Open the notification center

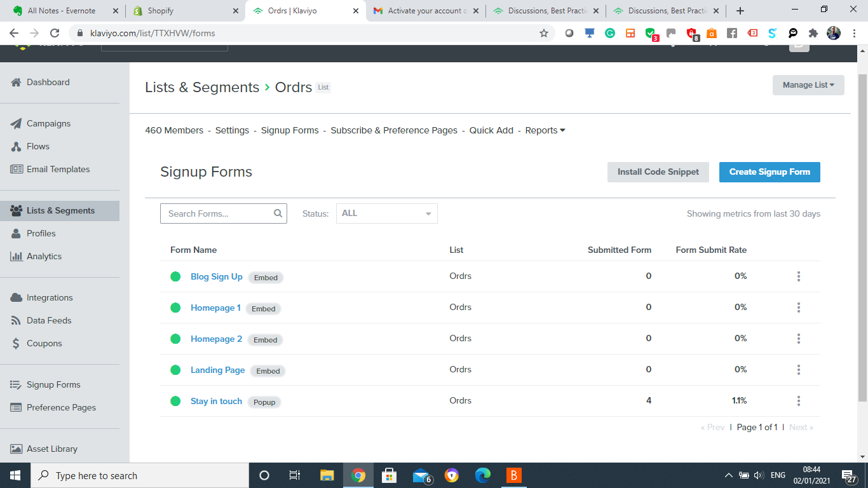click(848, 476)
